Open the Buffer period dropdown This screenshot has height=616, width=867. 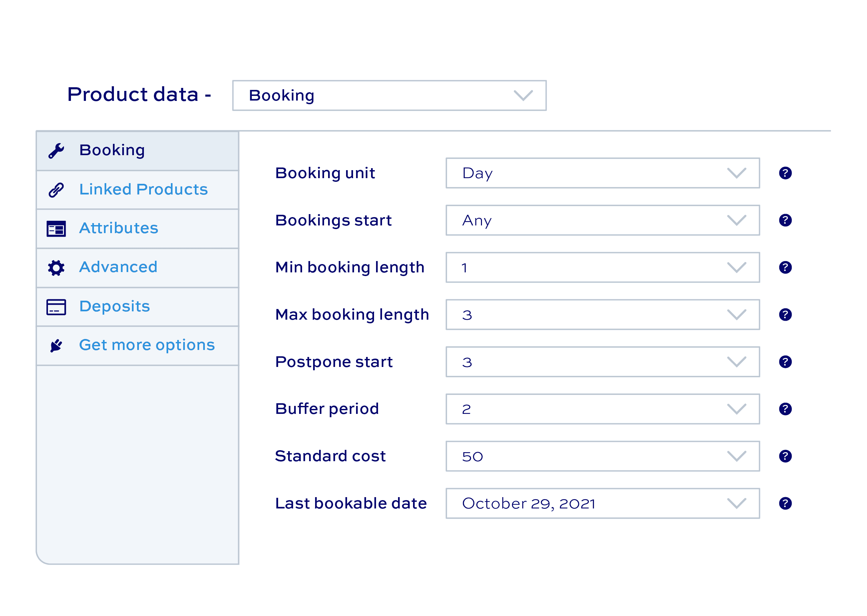(603, 409)
